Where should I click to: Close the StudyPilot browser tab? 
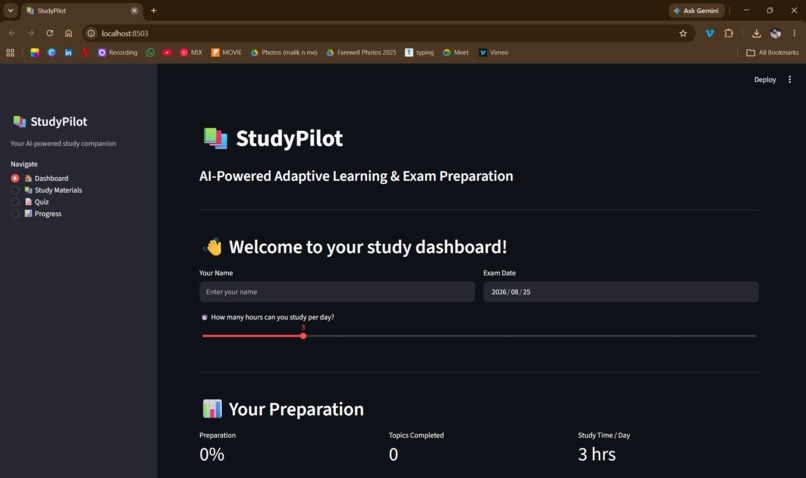coord(134,10)
